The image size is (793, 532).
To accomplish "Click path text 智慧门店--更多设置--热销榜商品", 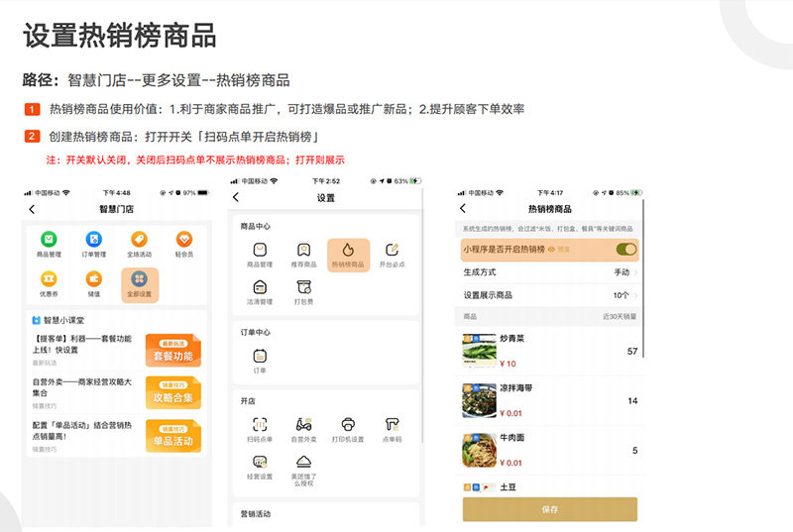I will point(178,80).
